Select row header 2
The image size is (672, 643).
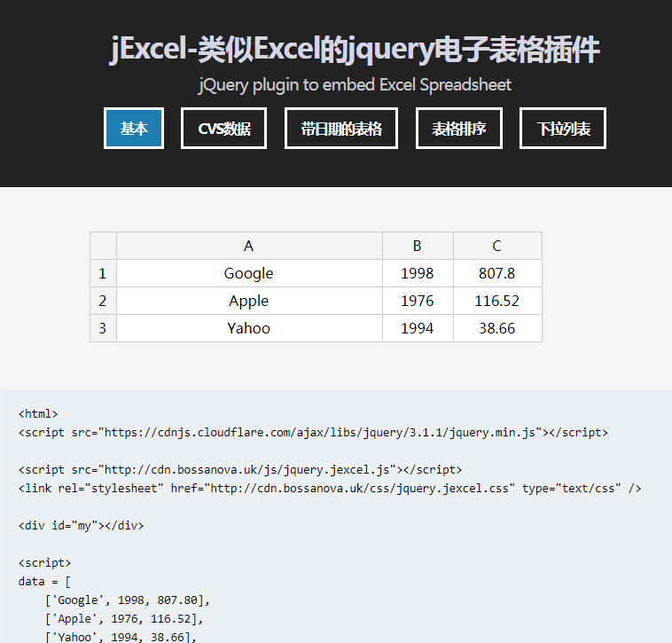tap(103, 301)
